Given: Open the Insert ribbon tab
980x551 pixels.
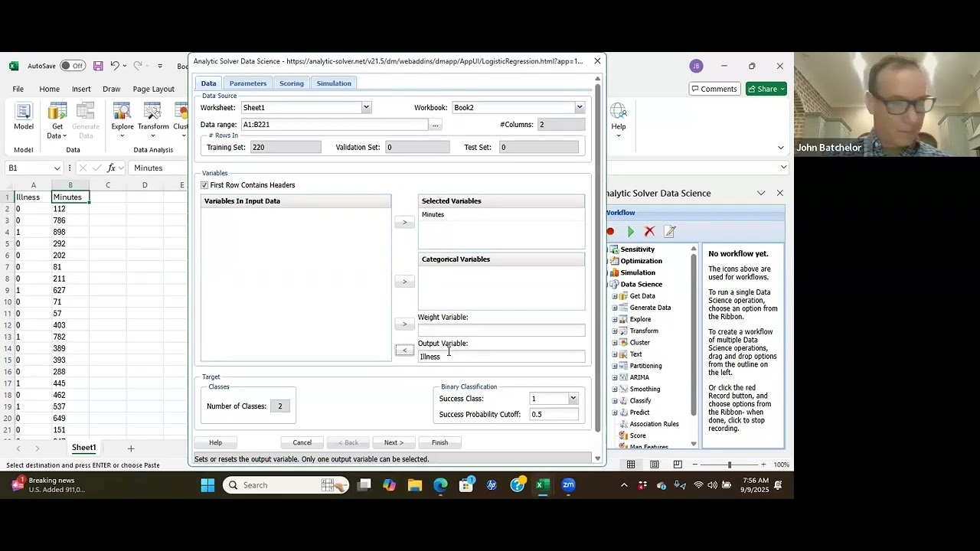Looking at the screenshot, I should [81, 89].
